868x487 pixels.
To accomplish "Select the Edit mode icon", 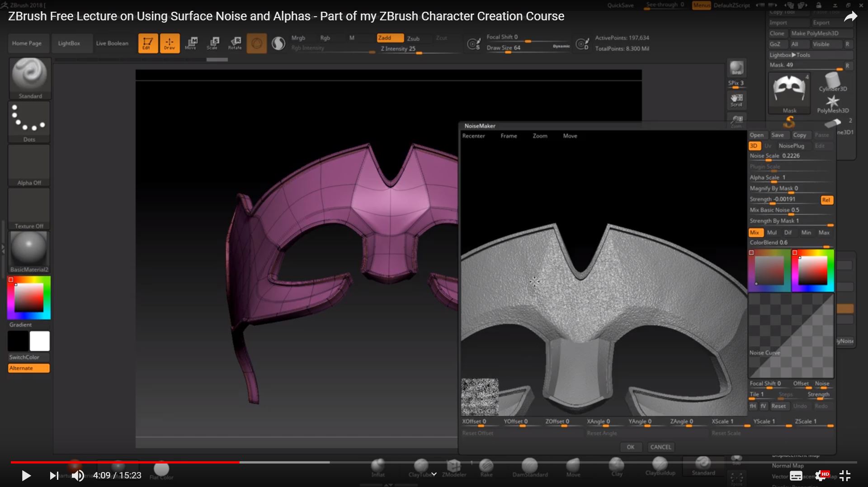I will click(148, 43).
